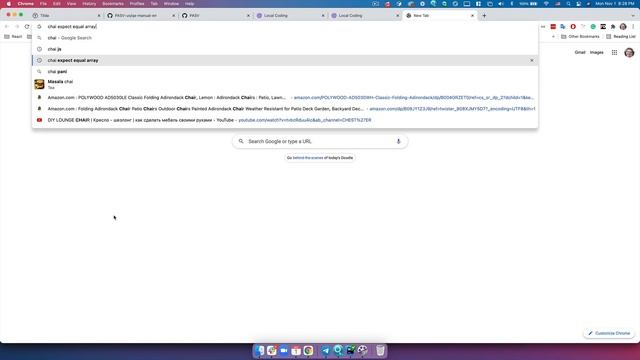This screenshot has height=360, width=640.
Task: Open the Extensions puzzle icon
Action: coord(613,27)
